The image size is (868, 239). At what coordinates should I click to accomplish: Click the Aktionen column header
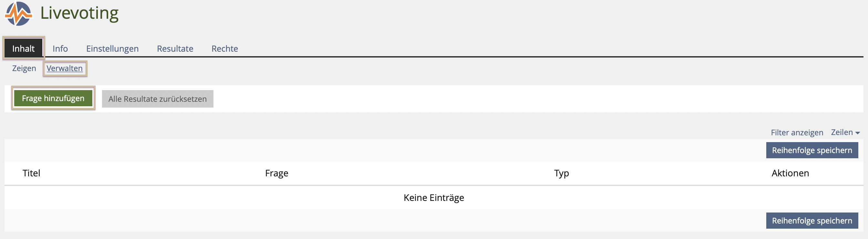coord(790,173)
